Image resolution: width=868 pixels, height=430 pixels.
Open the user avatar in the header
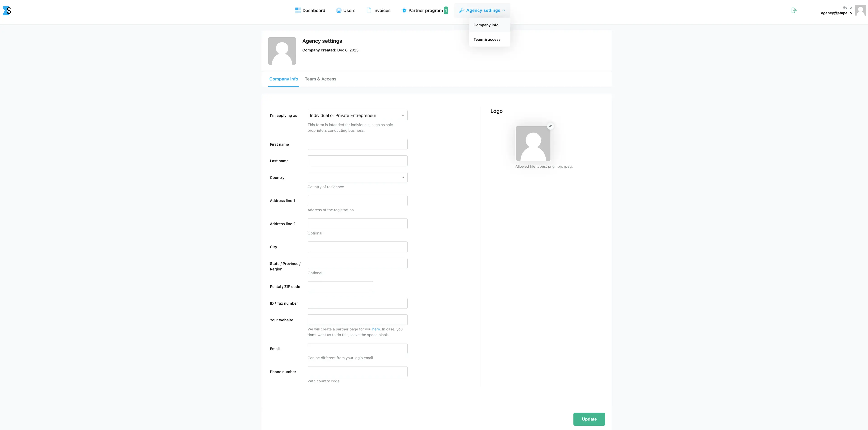point(860,10)
